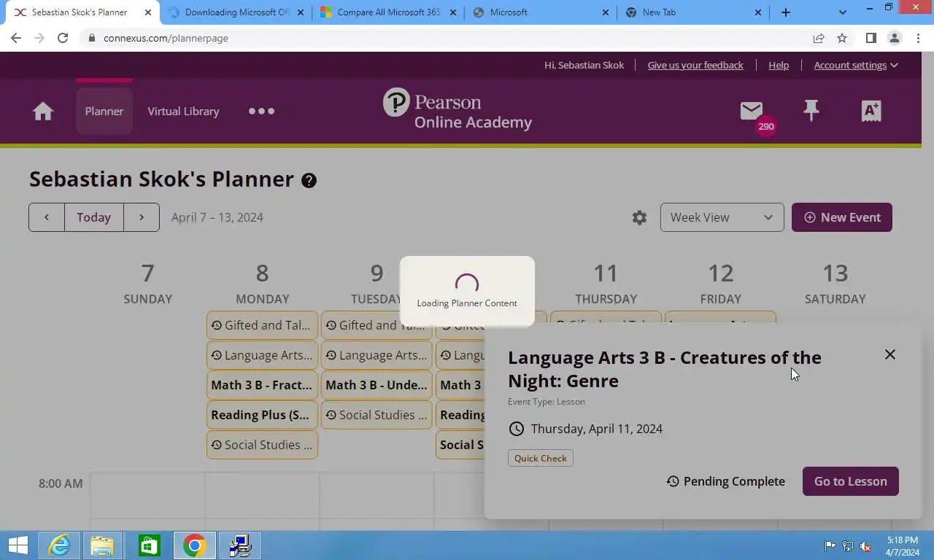This screenshot has width=934, height=560.
Task: Reload the page in Chrome
Action: click(x=63, y=38)
